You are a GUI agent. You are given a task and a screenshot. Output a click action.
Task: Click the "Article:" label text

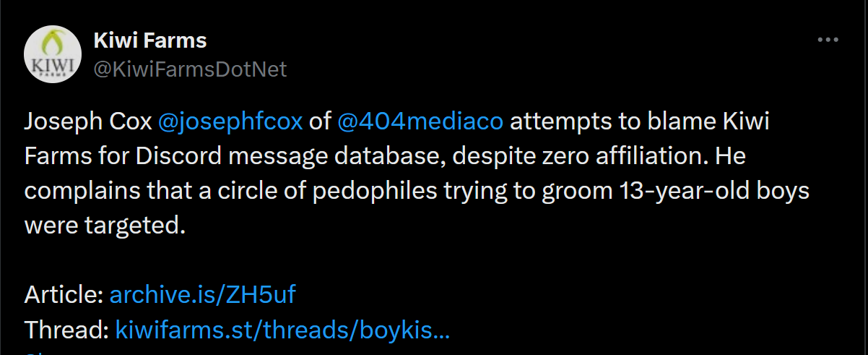64,294
